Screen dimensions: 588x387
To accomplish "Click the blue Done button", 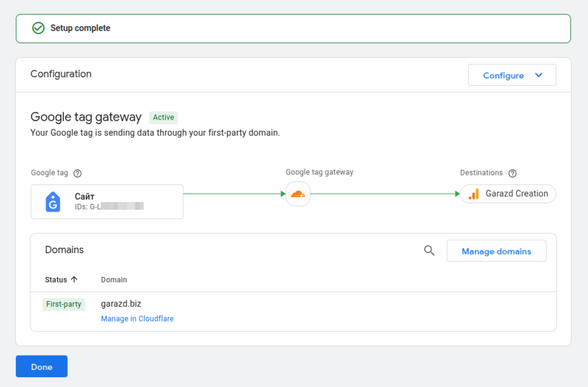I will tap(42, 366).
